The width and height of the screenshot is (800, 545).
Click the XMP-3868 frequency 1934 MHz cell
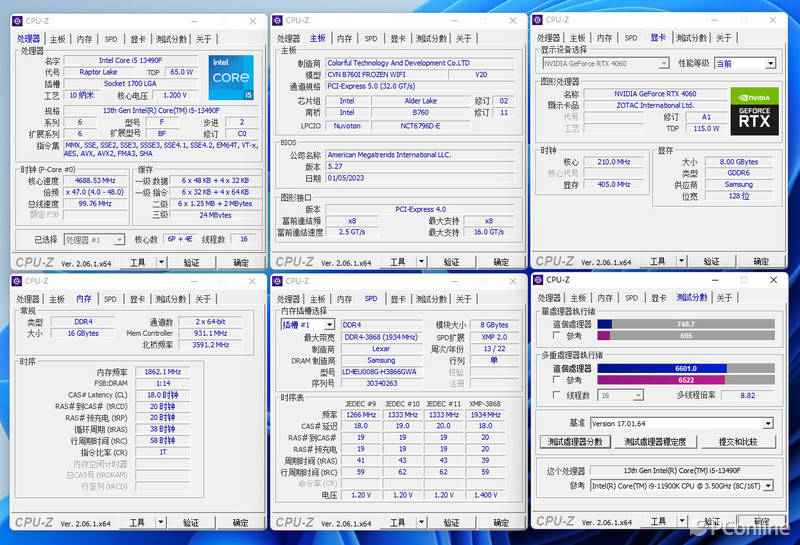[485, 415]
